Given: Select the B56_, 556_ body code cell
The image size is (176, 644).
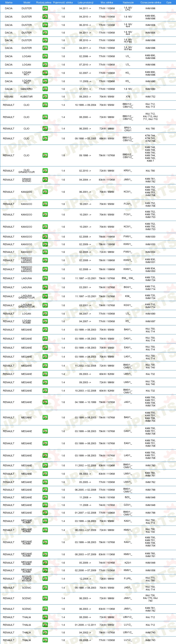Looking at the screenshot, I should click(x=128, y=278).
